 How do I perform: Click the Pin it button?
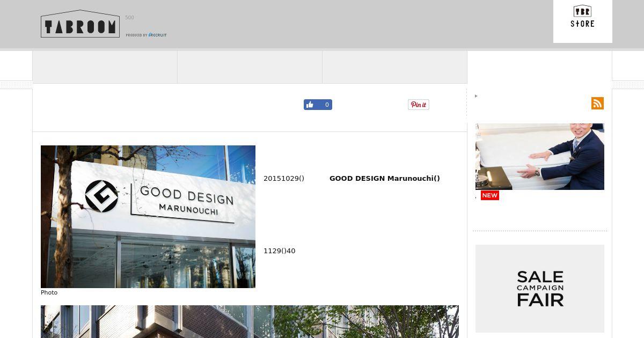coord(418,105)
